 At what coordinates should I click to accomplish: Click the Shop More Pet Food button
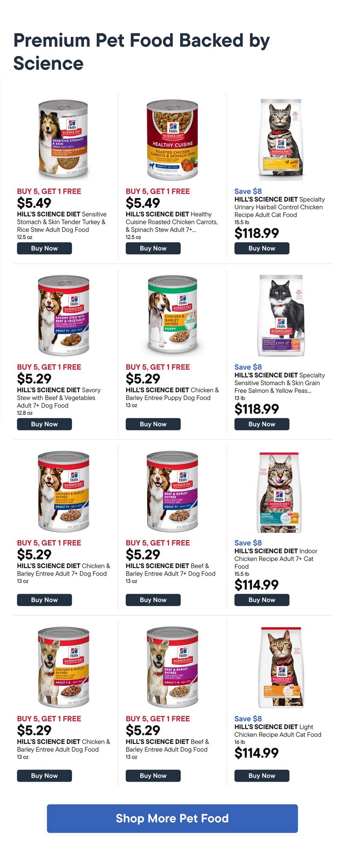172,819
